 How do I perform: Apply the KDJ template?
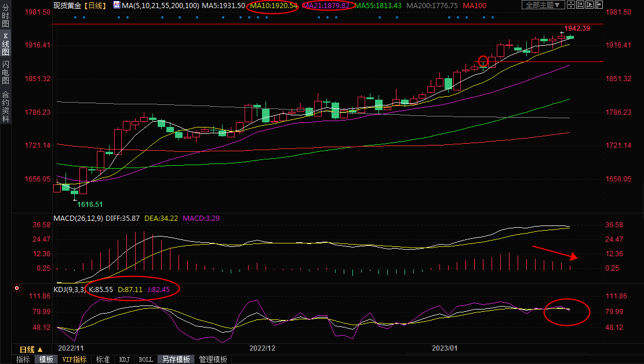[x=125, y=359]
